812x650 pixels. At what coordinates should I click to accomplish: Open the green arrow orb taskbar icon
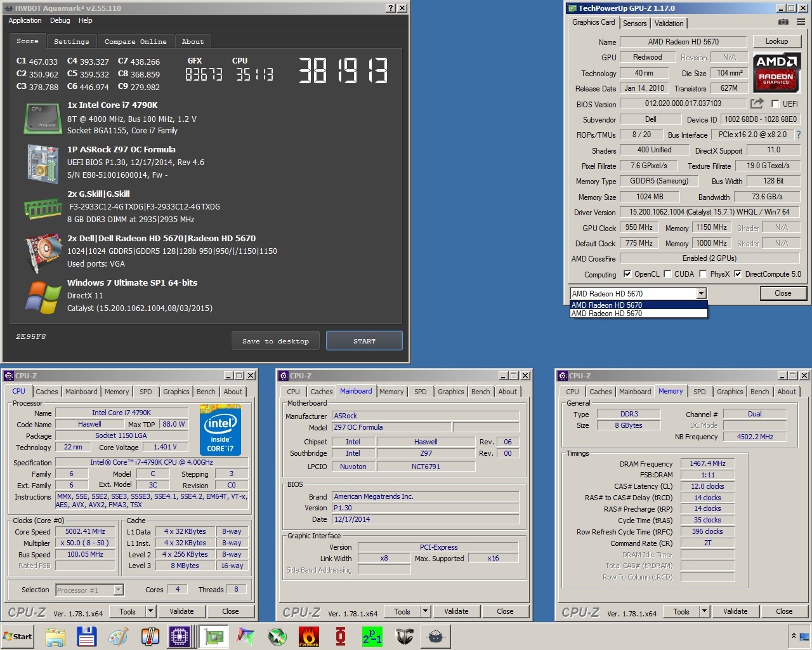(277, 636)
